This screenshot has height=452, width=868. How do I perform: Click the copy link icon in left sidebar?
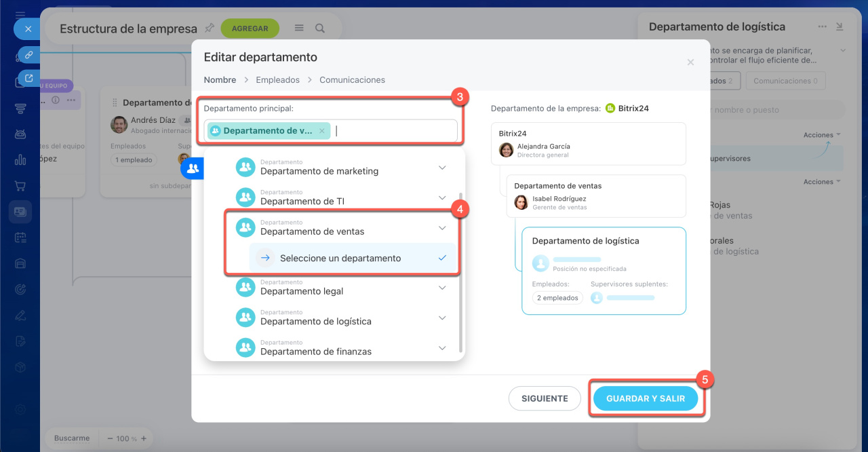(28, 54)
